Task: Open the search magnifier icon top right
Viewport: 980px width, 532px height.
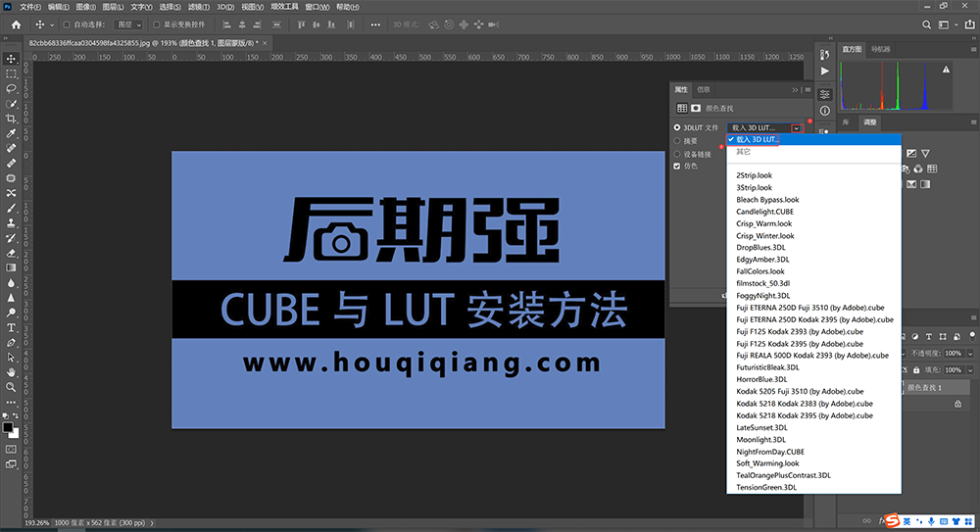Action: tap(926, 25)
